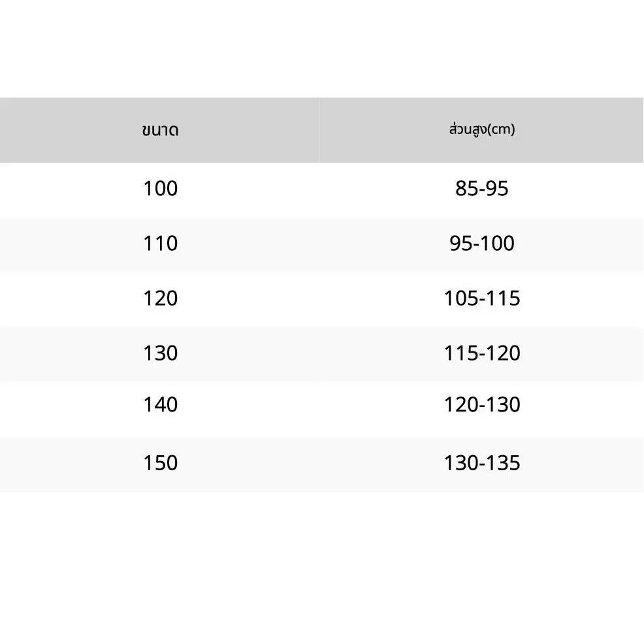Click the 85-95 height value
This screenshot has height=644, width=644.
pyautogui.click(x=482, y=189)
